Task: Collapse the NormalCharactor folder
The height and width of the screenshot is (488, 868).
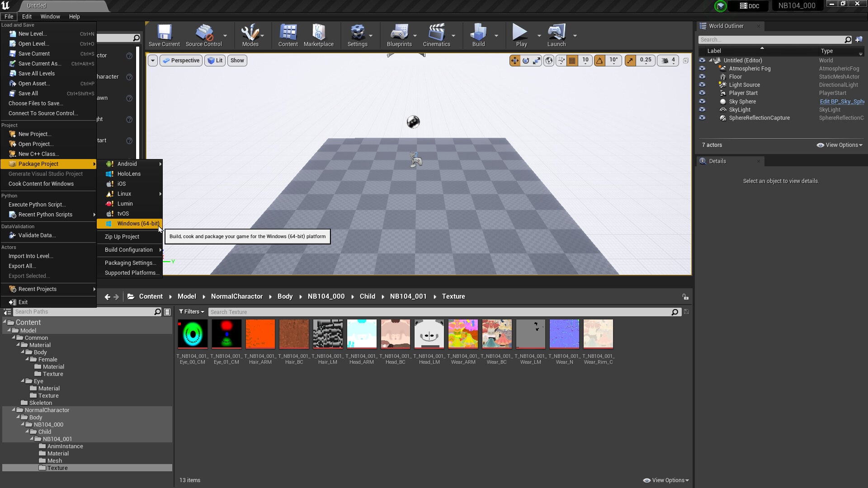Action: [14, 410]
